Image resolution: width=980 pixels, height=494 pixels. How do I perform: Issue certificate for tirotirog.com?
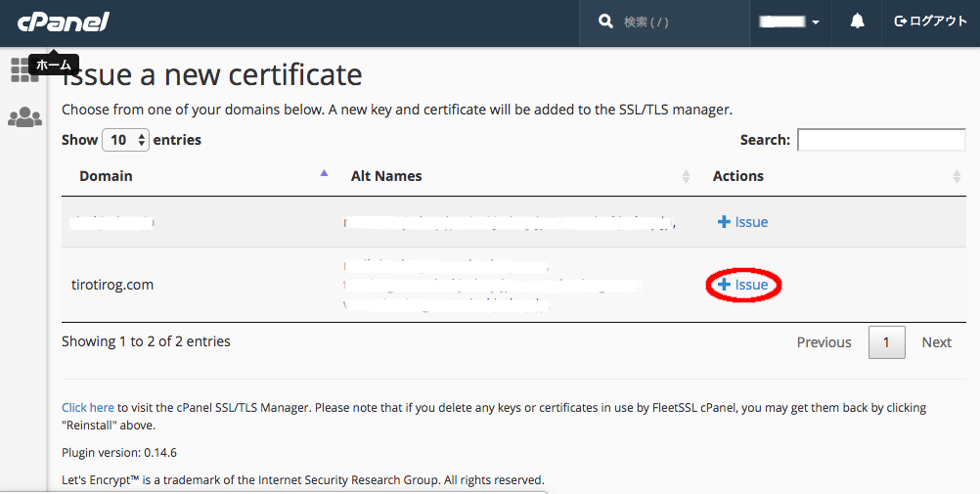point(743,285)
